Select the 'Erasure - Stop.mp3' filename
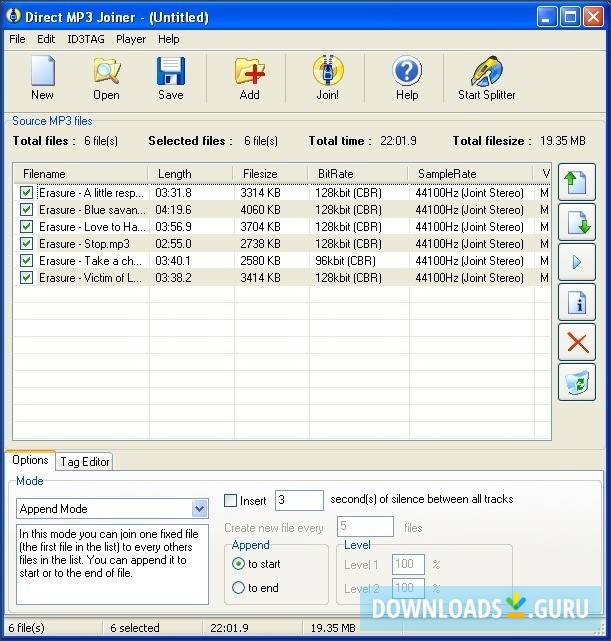Screen dimensions: 611x641 point(84,244)
